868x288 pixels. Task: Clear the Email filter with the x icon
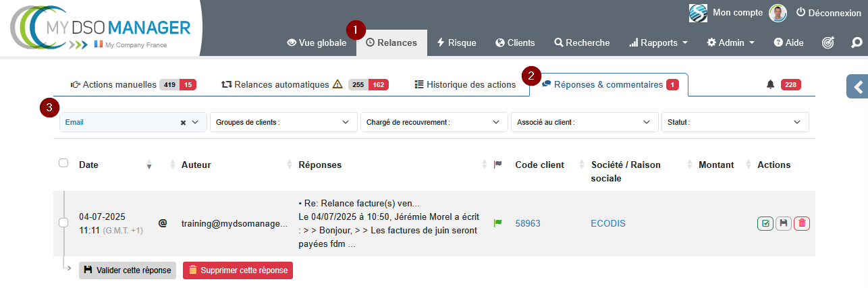pyautogui.click(x=183, y=122)
